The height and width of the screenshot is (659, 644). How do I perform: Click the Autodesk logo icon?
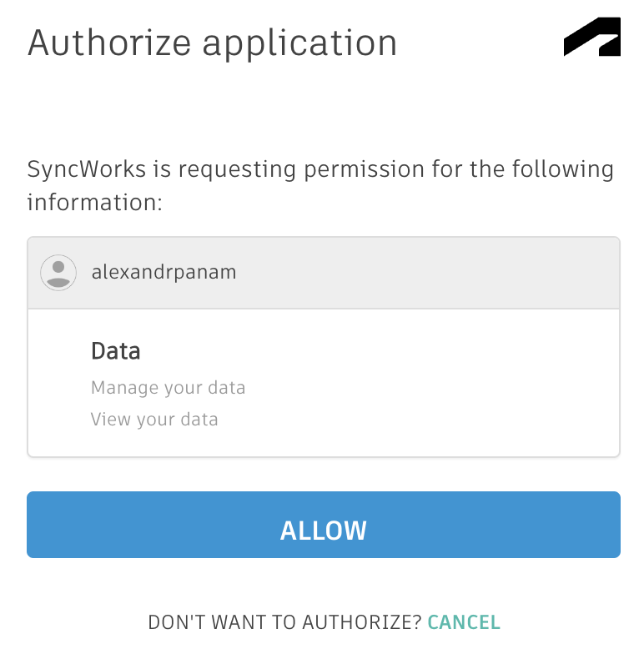[x=591, y=37]
